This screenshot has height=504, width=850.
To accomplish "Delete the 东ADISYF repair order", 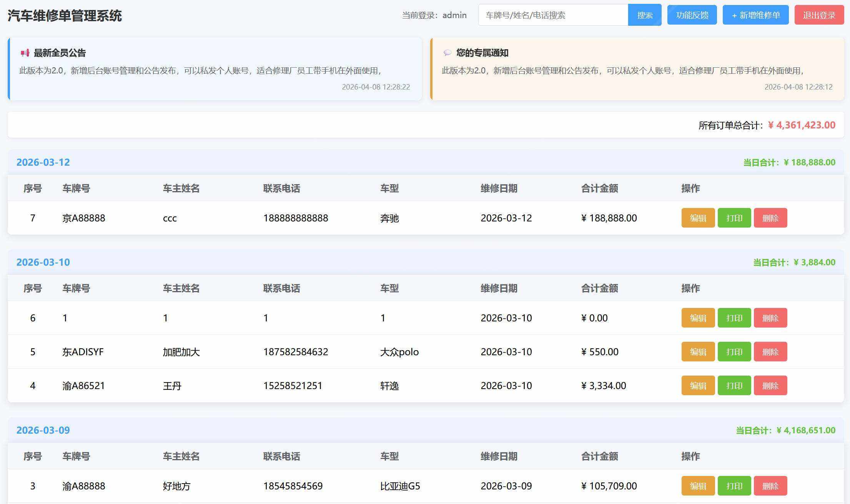I will (770, 351).
